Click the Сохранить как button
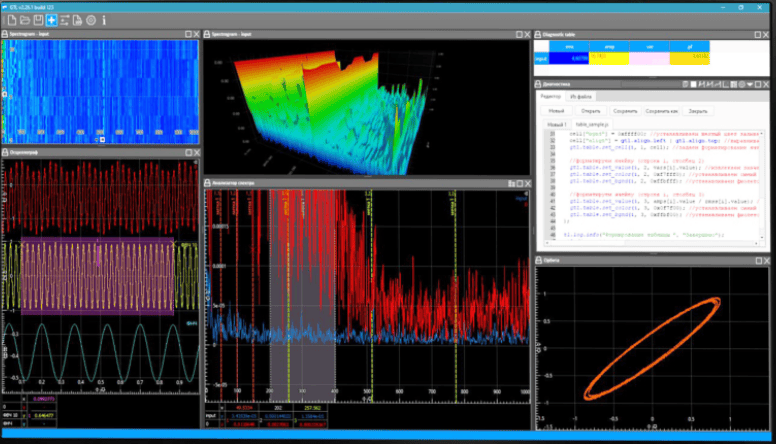Viewport: 776px width, 444px height. [x=662, y=110]
